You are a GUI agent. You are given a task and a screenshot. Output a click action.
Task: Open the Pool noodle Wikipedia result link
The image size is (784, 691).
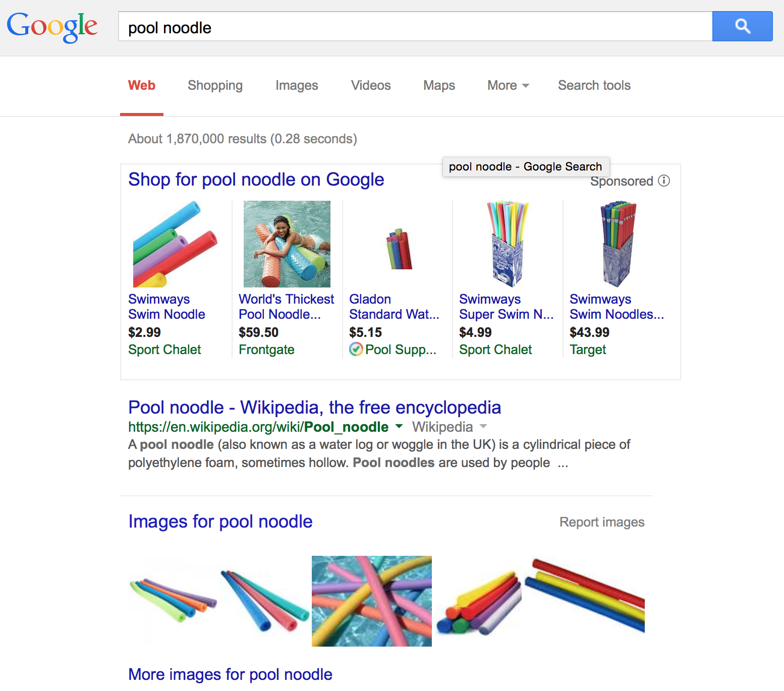[x=314, y=407]
